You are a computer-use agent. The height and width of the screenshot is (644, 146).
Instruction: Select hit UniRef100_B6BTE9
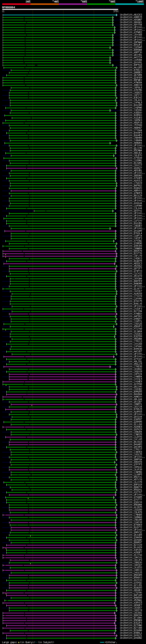tap(131, 281)
